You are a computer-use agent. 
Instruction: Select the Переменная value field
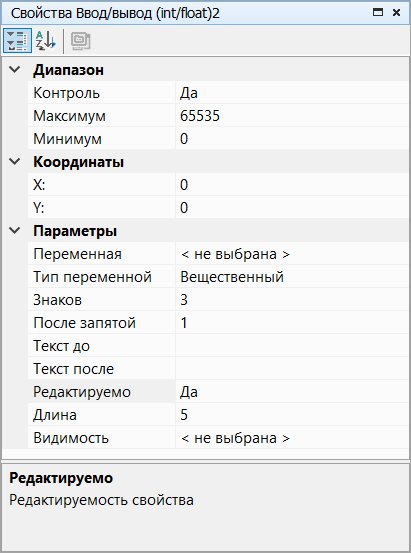pos(292,254)
